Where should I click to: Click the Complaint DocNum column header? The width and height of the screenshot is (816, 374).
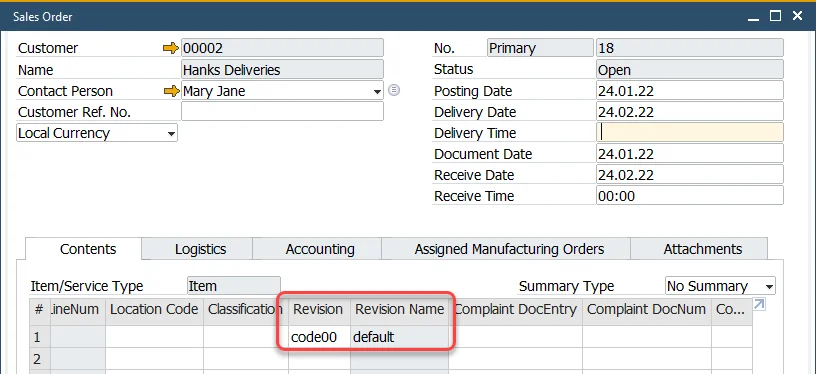pos(647,312)
